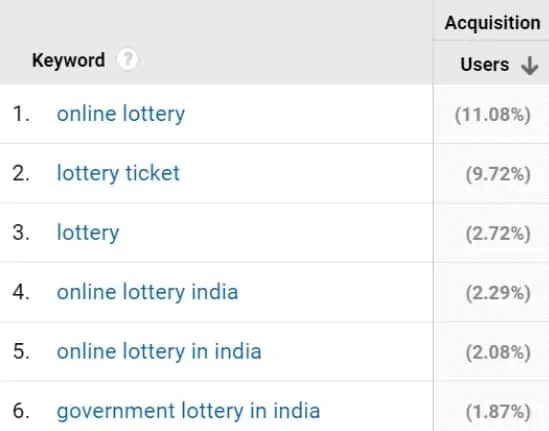This screenshot has width=549, height=431.
Task: Click the 1.87% users cell
Action: [498, 412]
